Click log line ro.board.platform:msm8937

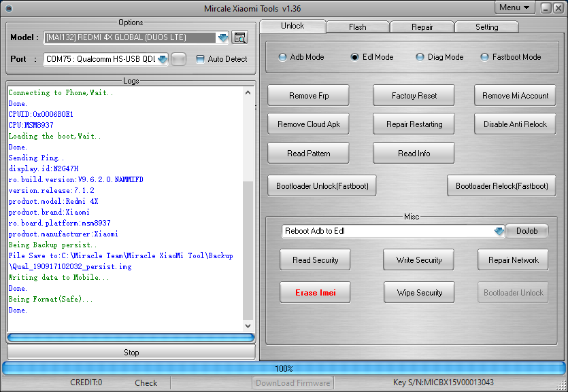(x=59, y=223)
